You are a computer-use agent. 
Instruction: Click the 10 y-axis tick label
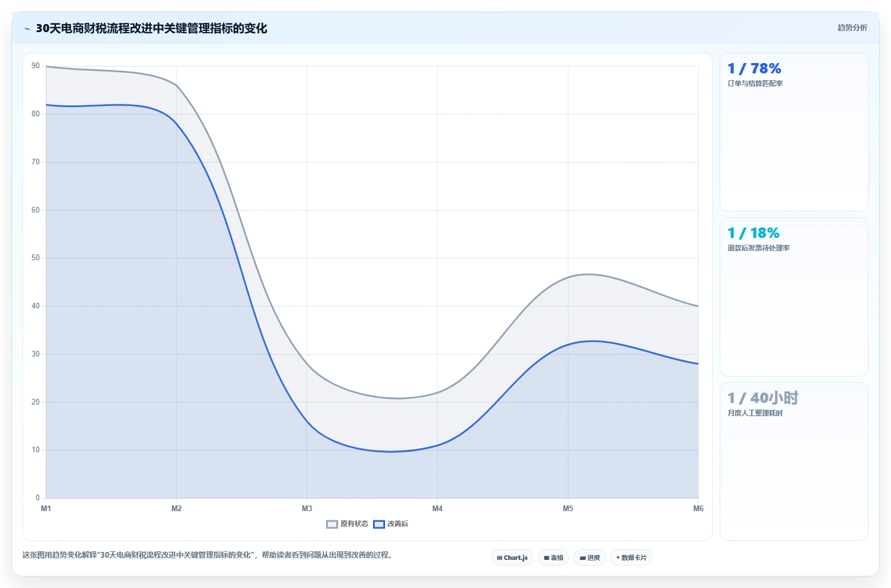(x=36, y=450)
